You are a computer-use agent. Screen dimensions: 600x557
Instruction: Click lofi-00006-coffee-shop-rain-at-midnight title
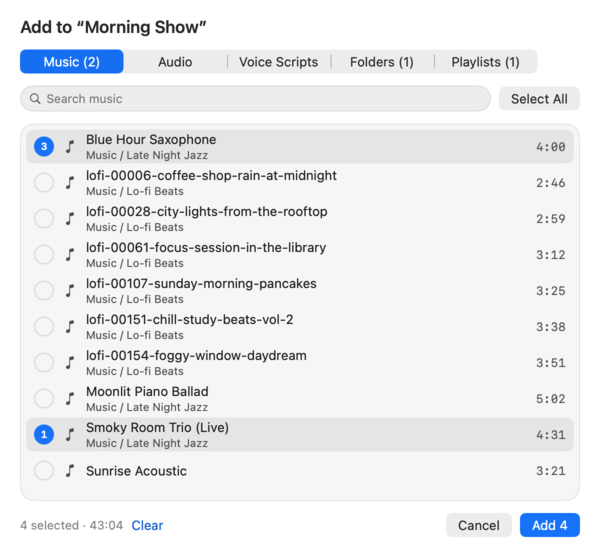pyautogui.click(x=211, y=176)
